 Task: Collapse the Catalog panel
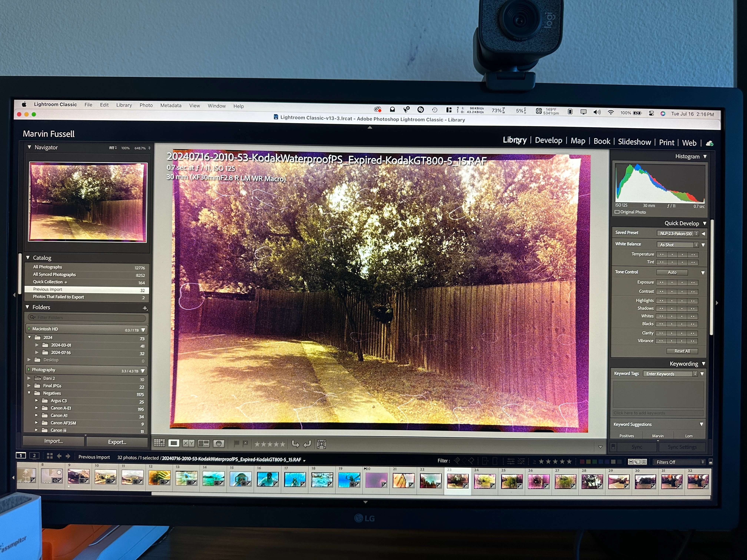[28, 258]
